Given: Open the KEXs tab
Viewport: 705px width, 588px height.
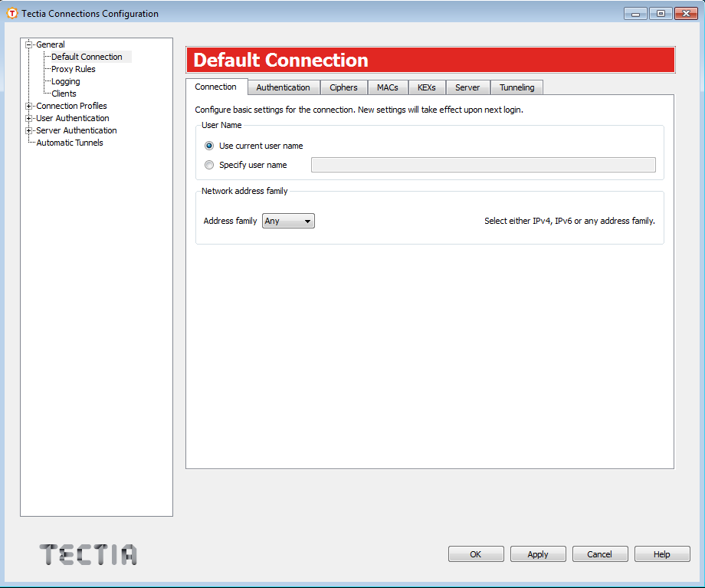Looking at the screenshot, I should tap(427, 87).
